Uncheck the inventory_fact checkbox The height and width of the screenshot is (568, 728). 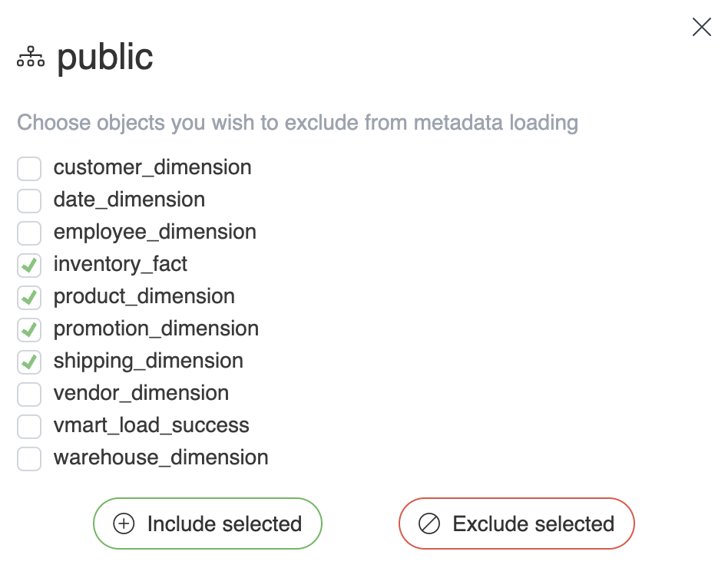29,265
